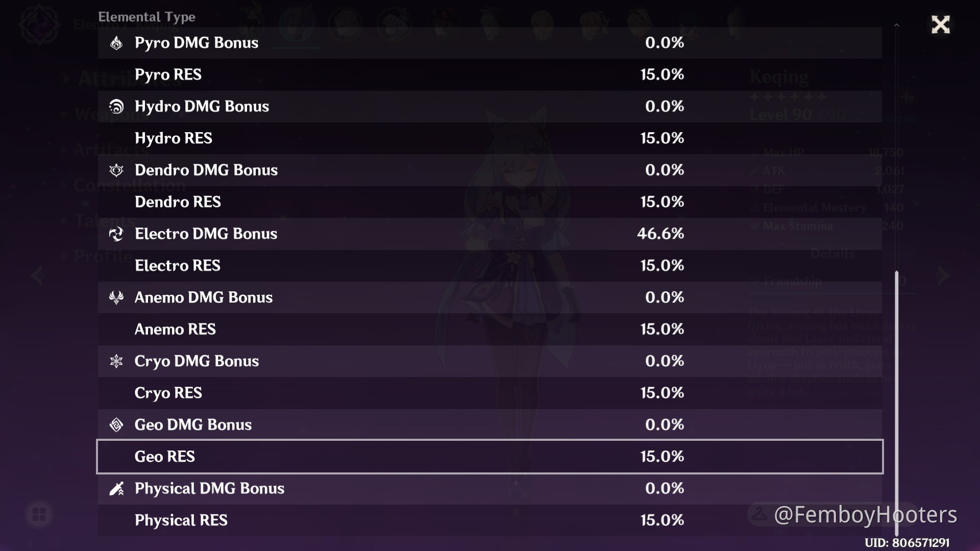The image size is (980, 551).
Task: Click the Anemo element icon
Action: [x=116, y=297]
